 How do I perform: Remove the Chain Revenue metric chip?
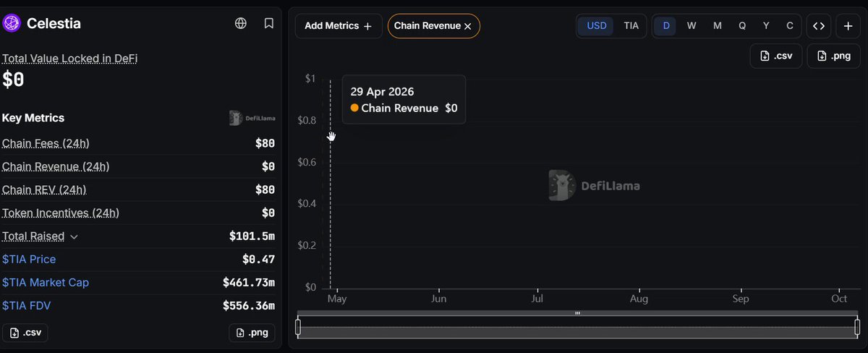point(467,26)
